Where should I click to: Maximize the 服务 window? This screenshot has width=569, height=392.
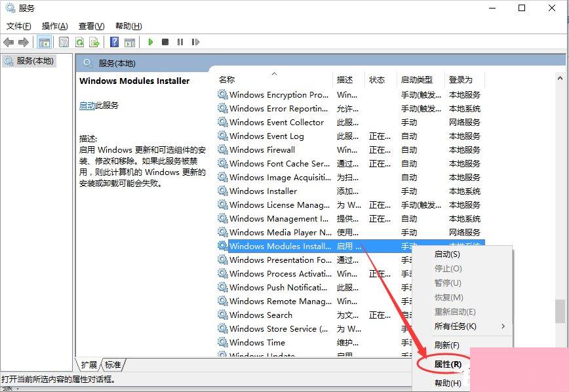tap(522, 8)
